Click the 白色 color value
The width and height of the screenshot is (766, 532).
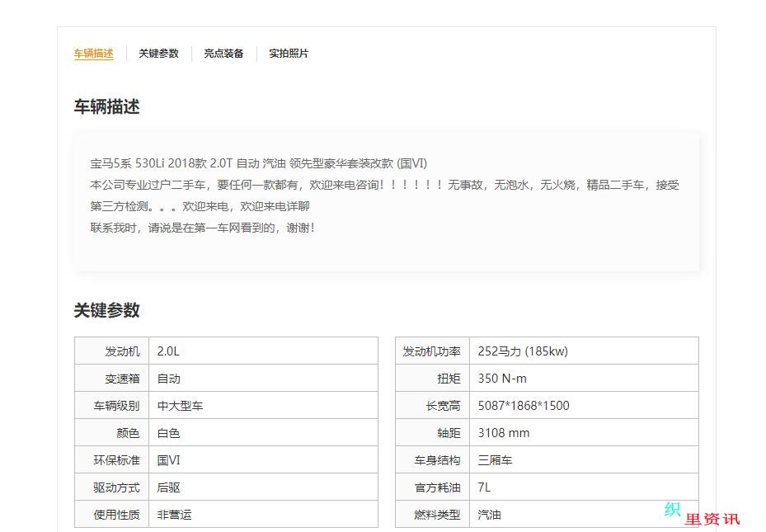pyautogui.click(x=168, y=433)
